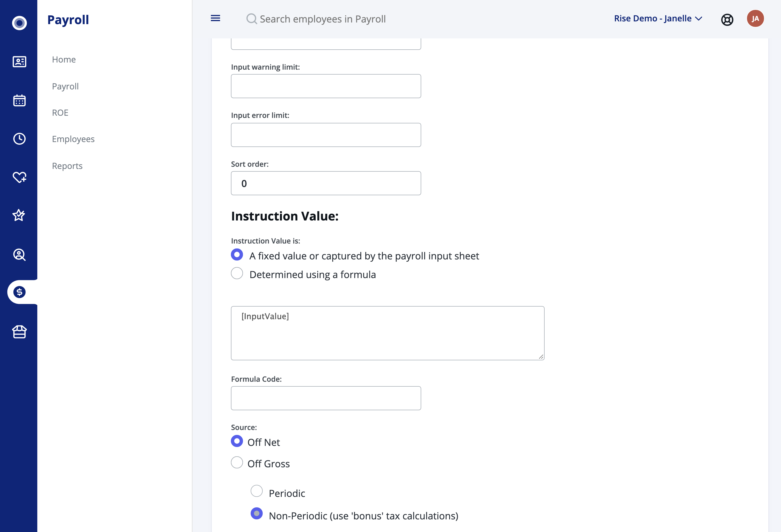Open the dollar sign payroll sidebar icon

[19, 292]
